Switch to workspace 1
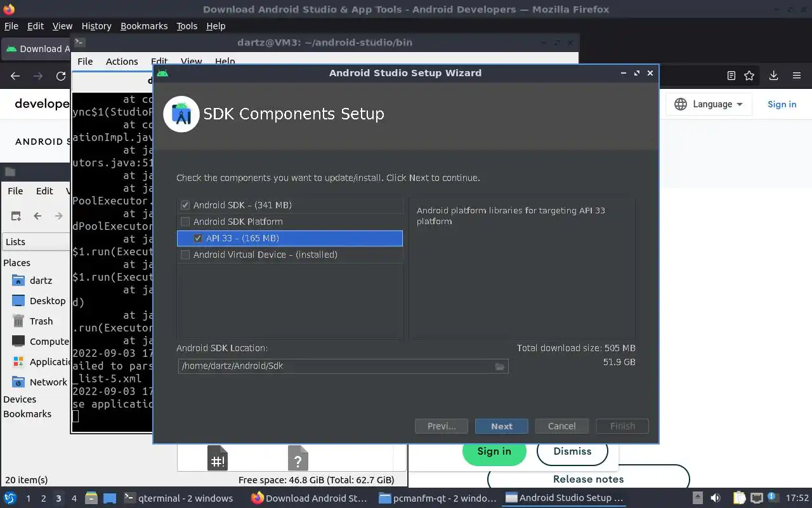 coord(28,498)
